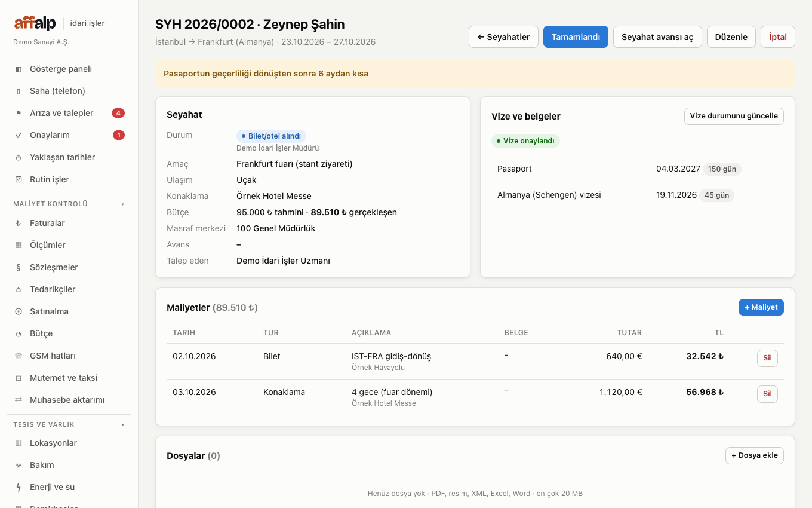The width and height of the screenshot is (812, 508).
Task: Click the Ölçümler grid icon
Action: 19,245
